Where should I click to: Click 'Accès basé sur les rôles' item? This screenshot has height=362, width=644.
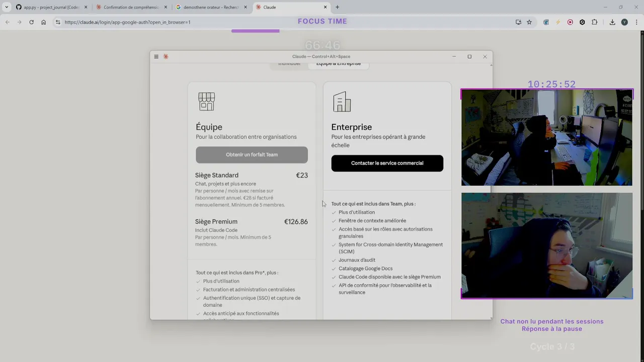(385, 232)
